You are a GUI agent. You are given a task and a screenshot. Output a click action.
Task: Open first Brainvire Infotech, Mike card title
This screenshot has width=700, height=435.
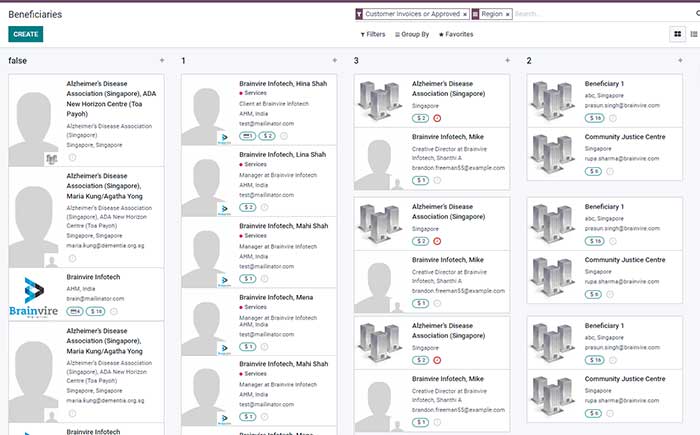[448, 137]
